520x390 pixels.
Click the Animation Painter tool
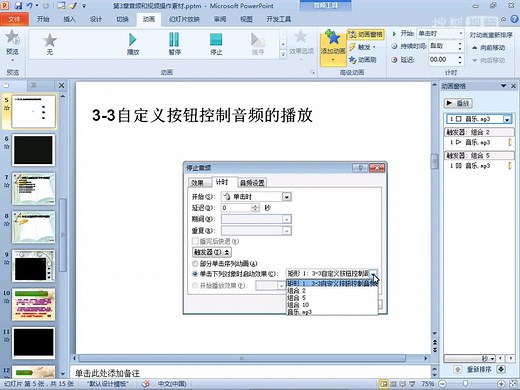pos(363,60)
